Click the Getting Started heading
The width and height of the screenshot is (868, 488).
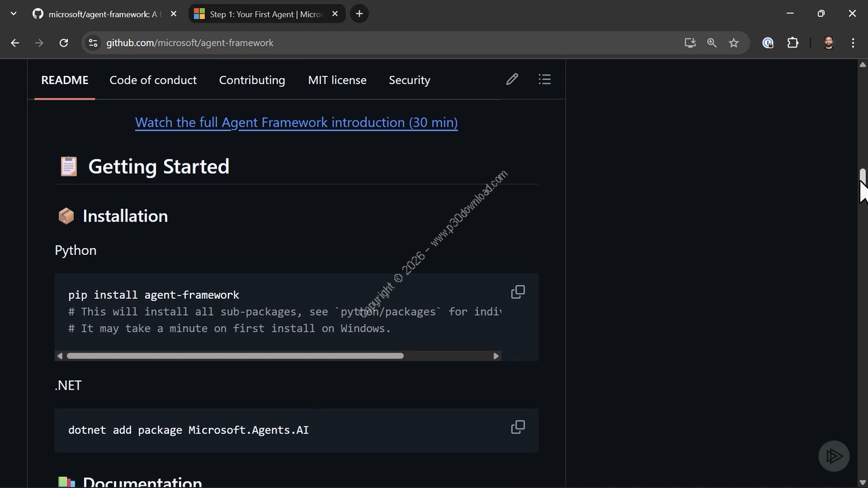click(x=159, y=167)
